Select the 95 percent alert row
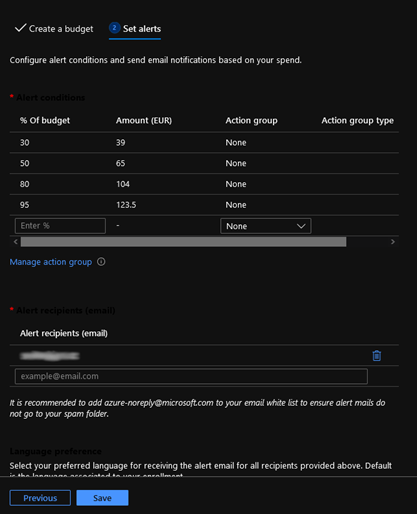The image size is (417, 514). (204, 205)
